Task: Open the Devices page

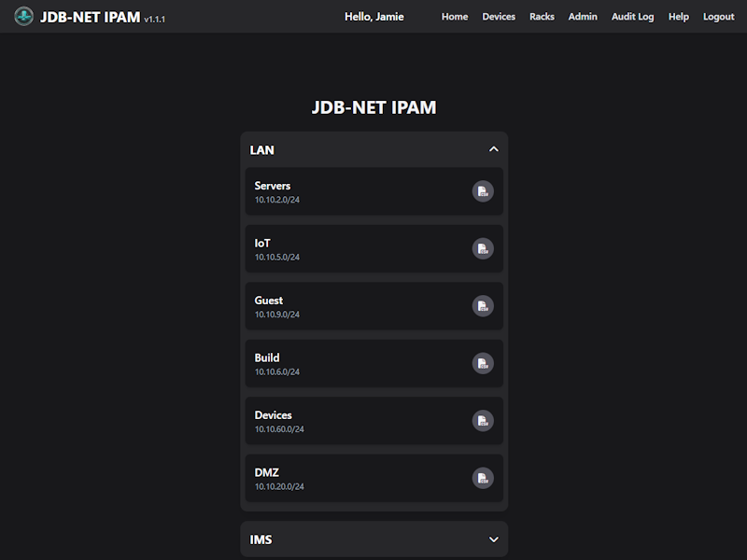Action: pos(499,16)
